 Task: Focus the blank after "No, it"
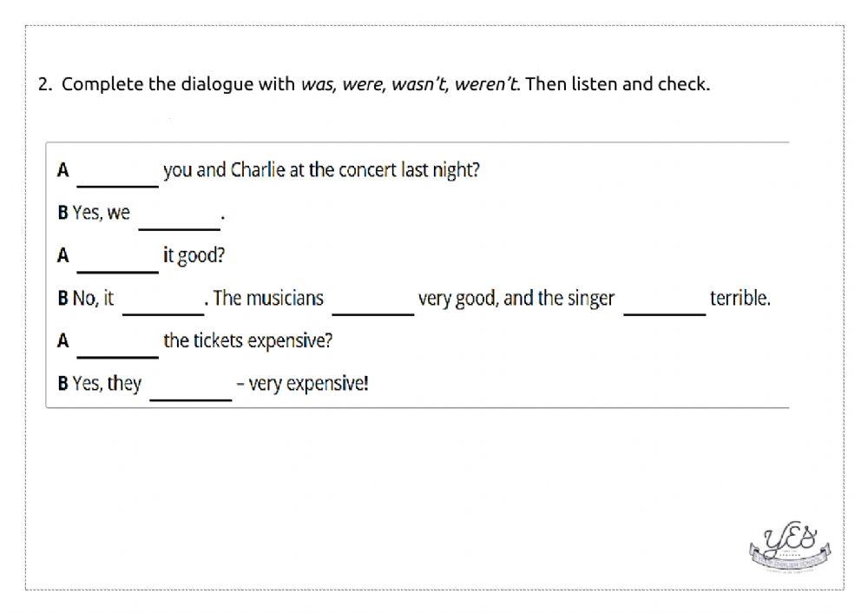coord(163,302)
